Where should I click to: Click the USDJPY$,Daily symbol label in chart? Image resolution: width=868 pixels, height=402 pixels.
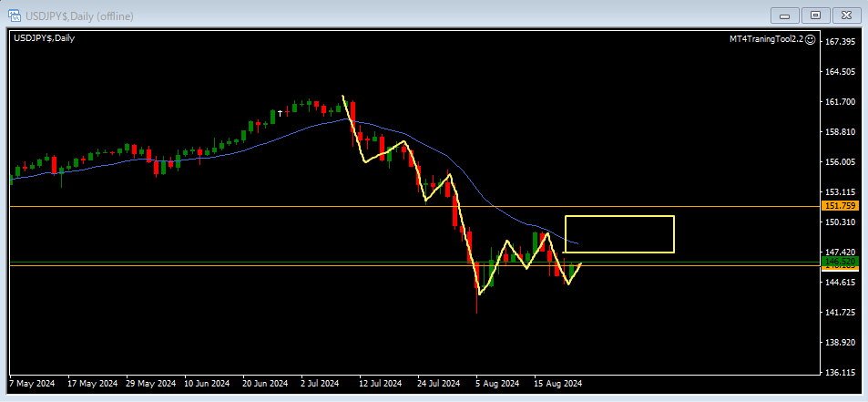(x=44, y=37)
